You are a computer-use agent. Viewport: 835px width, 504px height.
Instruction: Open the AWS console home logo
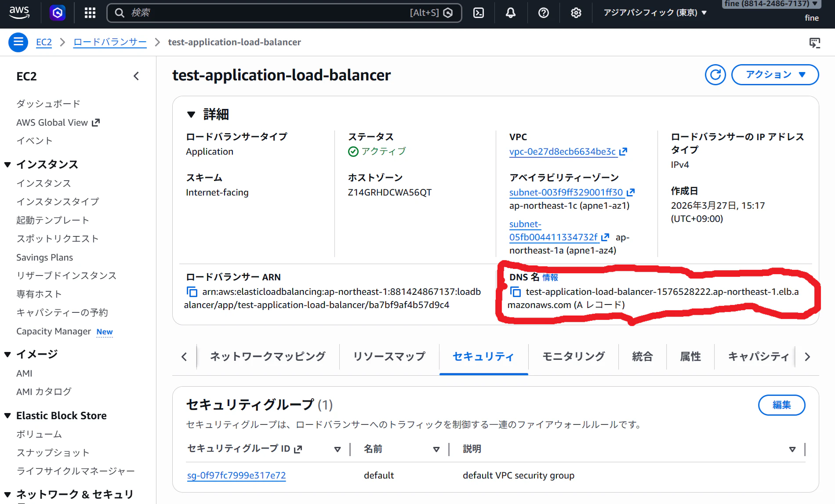(x=19, y=12)
